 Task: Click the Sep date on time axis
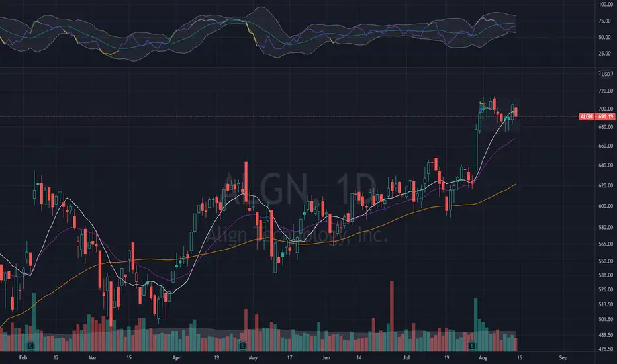coord(563,358)
